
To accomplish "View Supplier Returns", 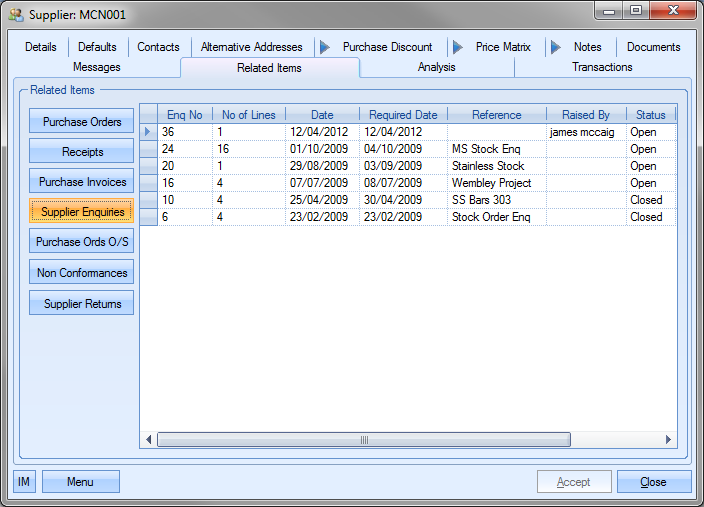I will pyautogui.click(x=82, y=304).
